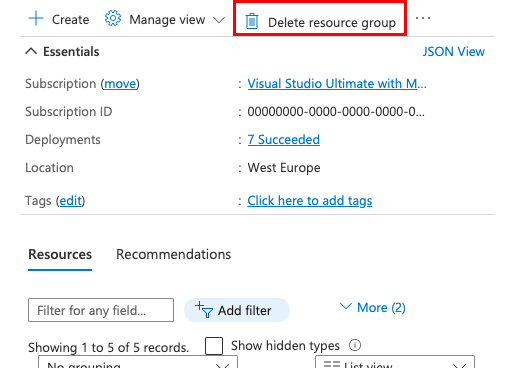Open the No grouping dropdown

138,362
